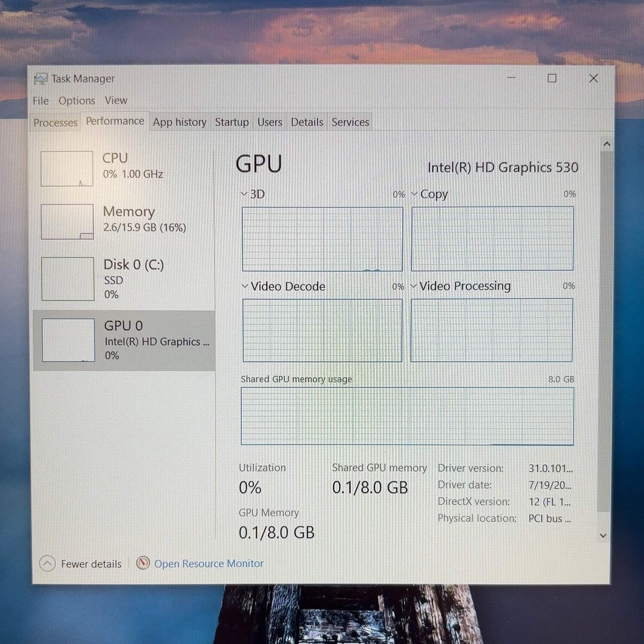Click the Fewer details up-arrow icon
644x644 pixels.
pos(47,563)
